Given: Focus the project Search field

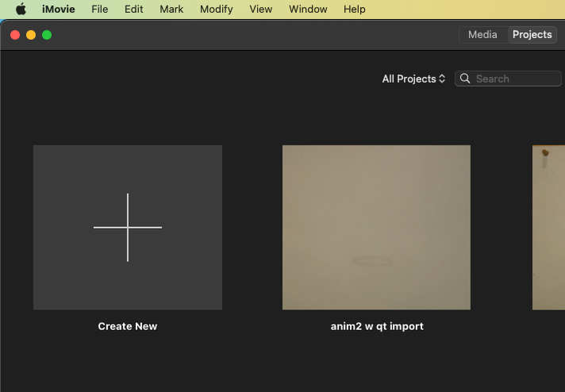Looking at the screenshot, I should pyautogui.click(x=508, y=79).
